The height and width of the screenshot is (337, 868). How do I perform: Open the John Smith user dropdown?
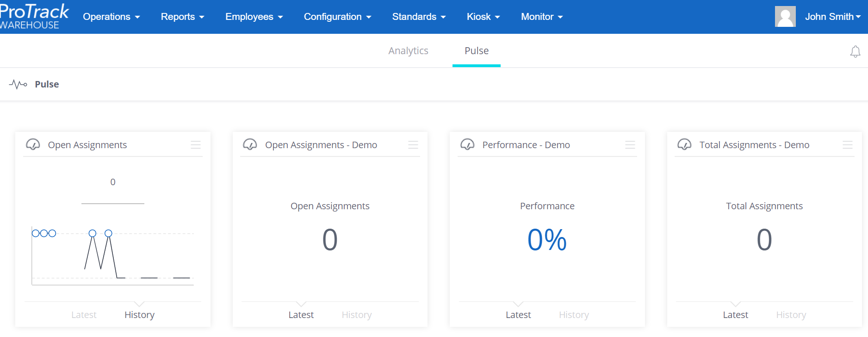click(x=832, y=17)
